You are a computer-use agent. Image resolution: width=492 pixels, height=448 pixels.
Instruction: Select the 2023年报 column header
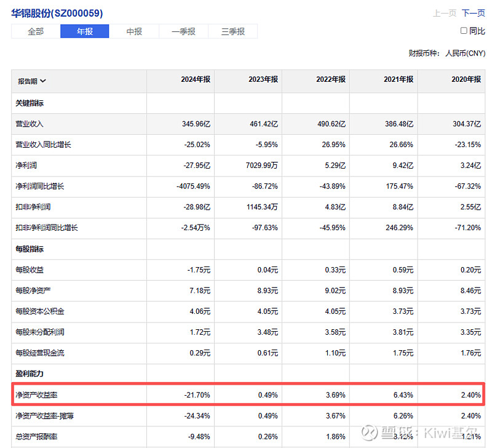(263, 80)
